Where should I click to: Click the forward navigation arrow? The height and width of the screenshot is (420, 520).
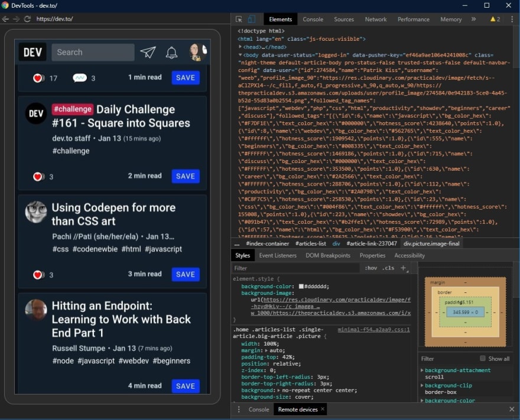click(x=17, y=19)
